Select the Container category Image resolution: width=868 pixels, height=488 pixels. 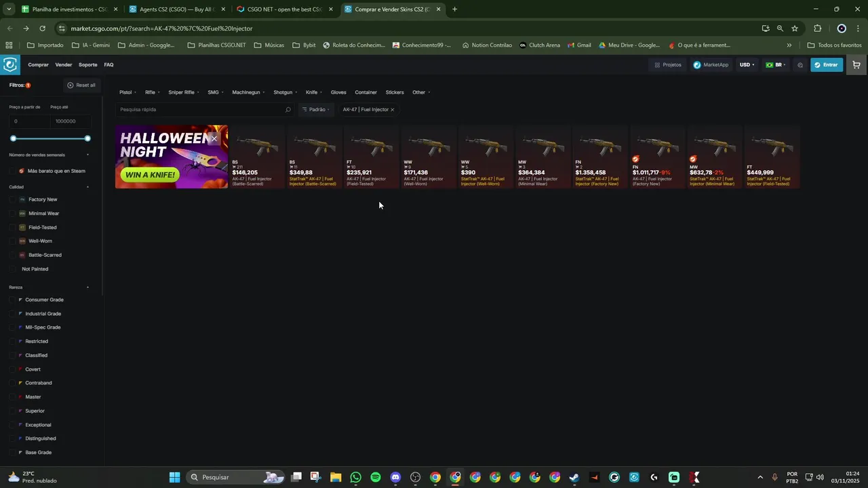coord(366,92)
